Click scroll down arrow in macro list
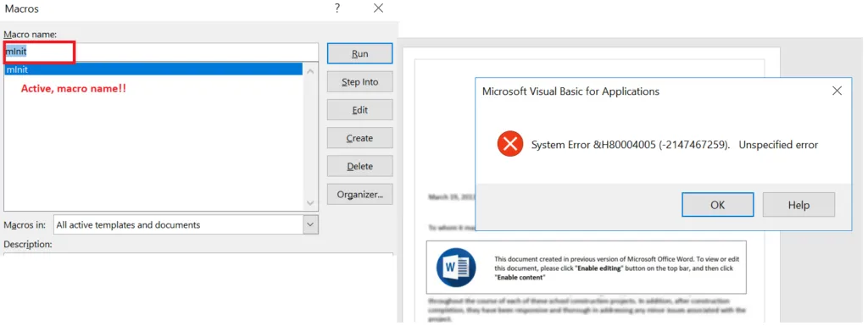This screenshot has height=326, width=868. (x=310, y=203)
